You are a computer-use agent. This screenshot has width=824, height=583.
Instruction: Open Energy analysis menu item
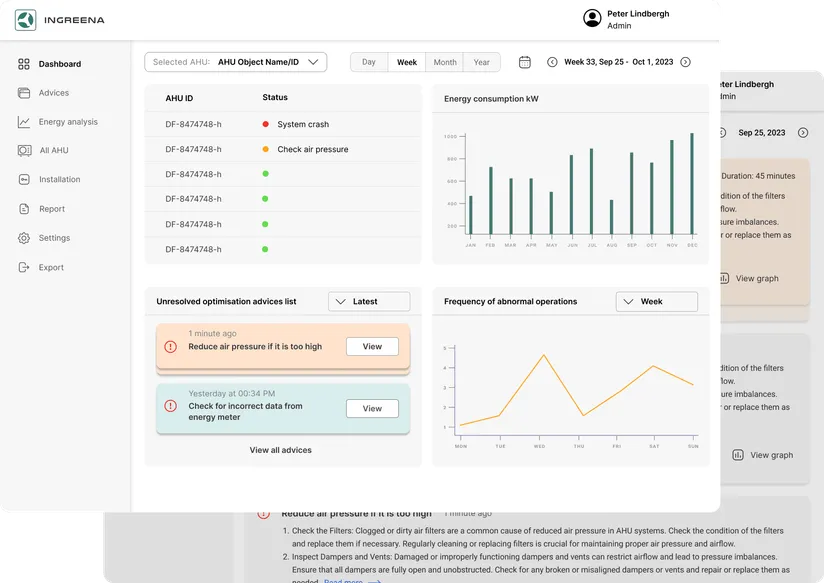tap(68, 122)
